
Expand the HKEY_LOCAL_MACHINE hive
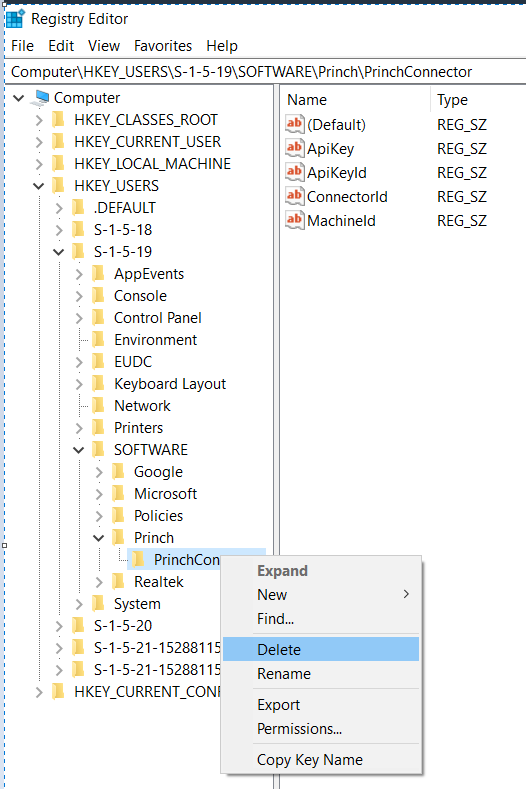(39, 164)
